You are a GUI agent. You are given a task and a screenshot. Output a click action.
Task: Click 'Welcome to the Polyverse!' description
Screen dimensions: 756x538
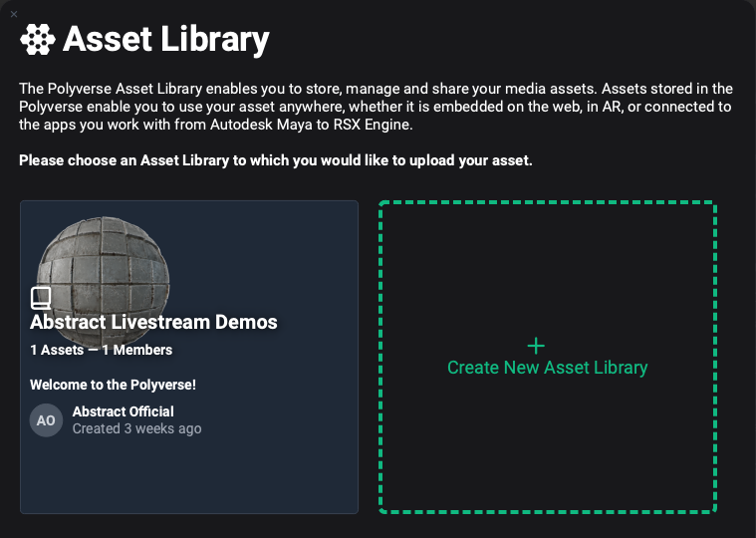tap(113, 385)
